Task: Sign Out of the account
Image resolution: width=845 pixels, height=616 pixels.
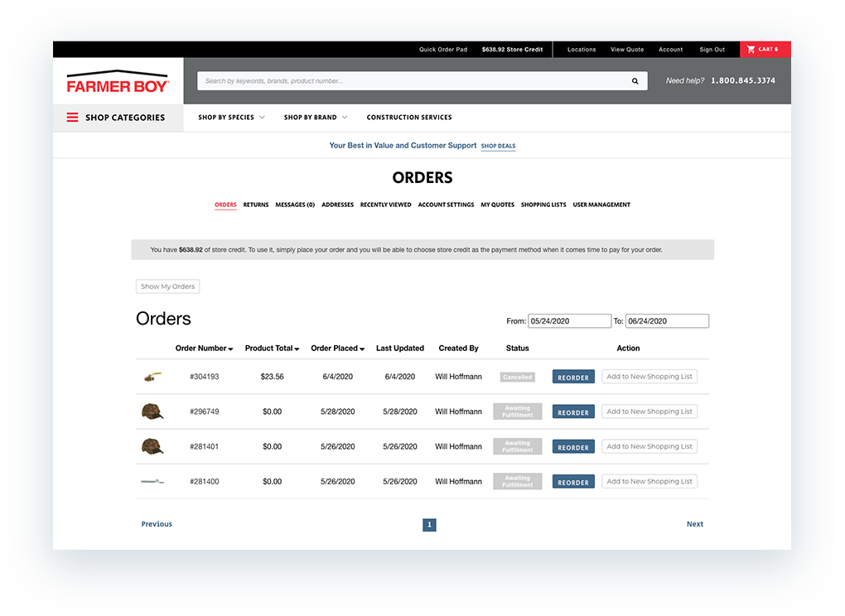Action: [x=712, y=49]
